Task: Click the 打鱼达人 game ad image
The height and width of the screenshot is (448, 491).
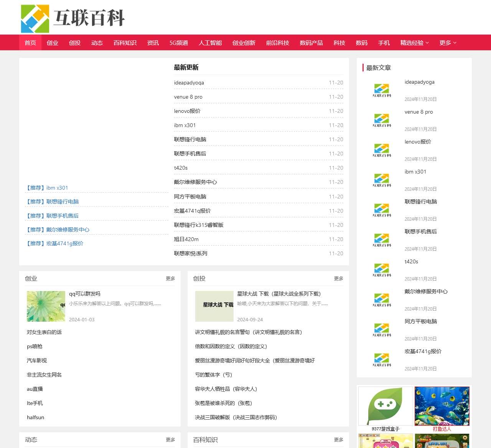Action: coord(442,406)
